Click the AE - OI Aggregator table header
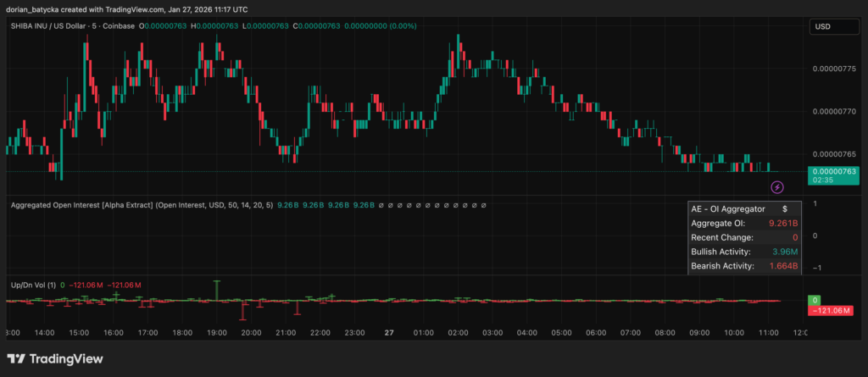The image size is (868, 377). pos(729,208)
